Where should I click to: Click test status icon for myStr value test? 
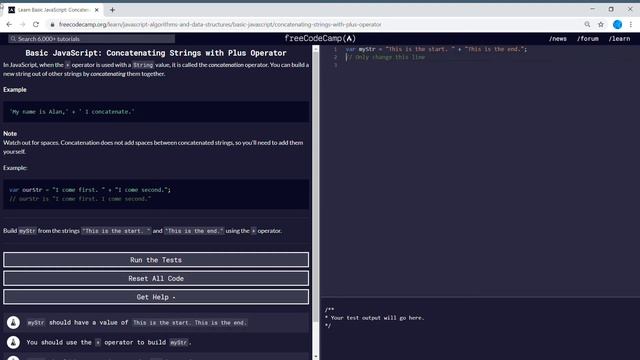[x=13, y=322]
